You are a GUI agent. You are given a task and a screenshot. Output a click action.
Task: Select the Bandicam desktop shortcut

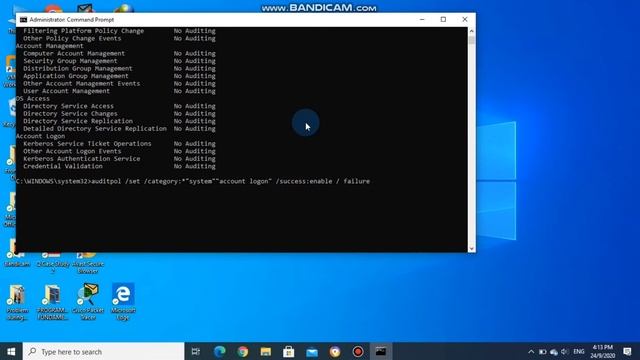17,259
